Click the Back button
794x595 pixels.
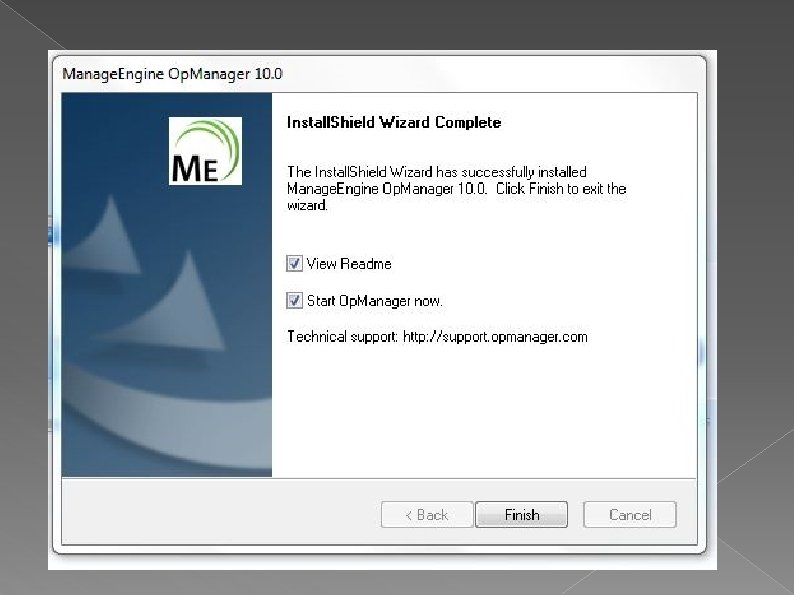[x=427, y=514]
